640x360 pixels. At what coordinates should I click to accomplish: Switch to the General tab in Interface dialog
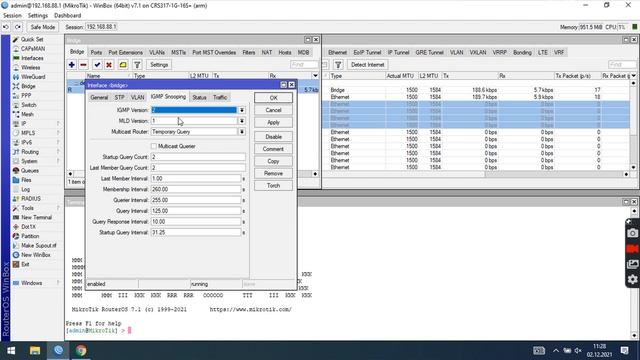pos(99,97)
